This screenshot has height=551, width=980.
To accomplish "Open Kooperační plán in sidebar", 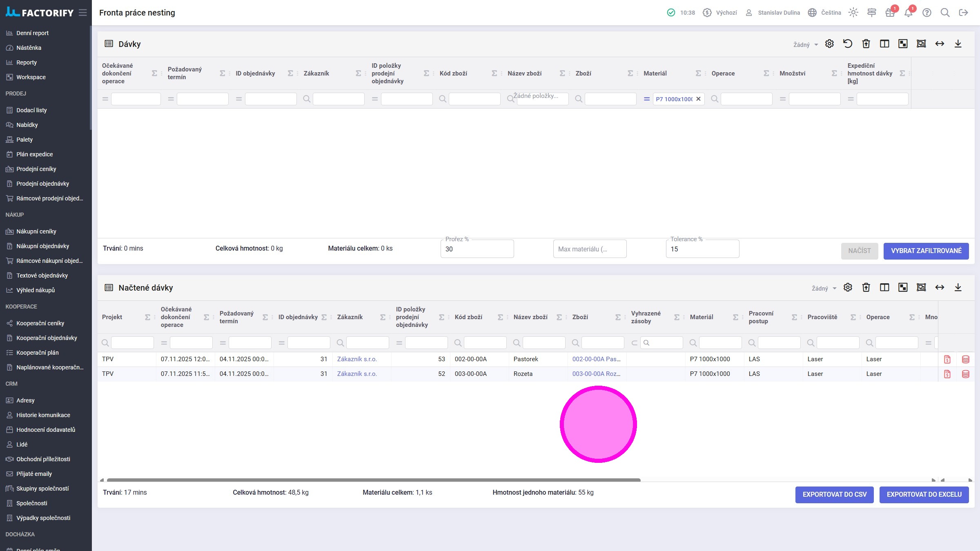I will tap(37, 353).
